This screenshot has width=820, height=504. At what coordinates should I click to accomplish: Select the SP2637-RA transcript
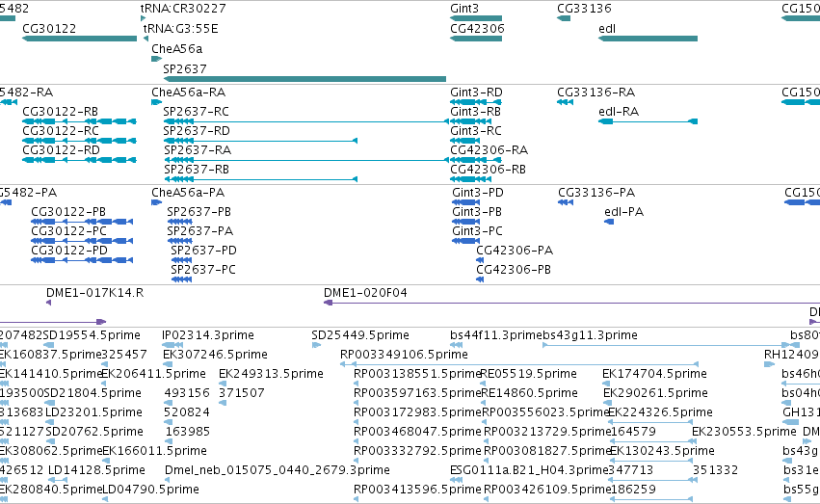click(x=306, y=160)
